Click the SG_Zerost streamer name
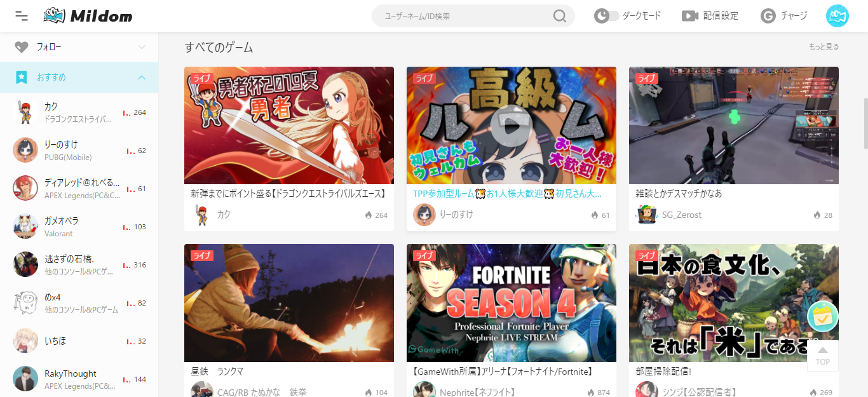Viewport: 868px width, 397px height. tap(682, 215)
